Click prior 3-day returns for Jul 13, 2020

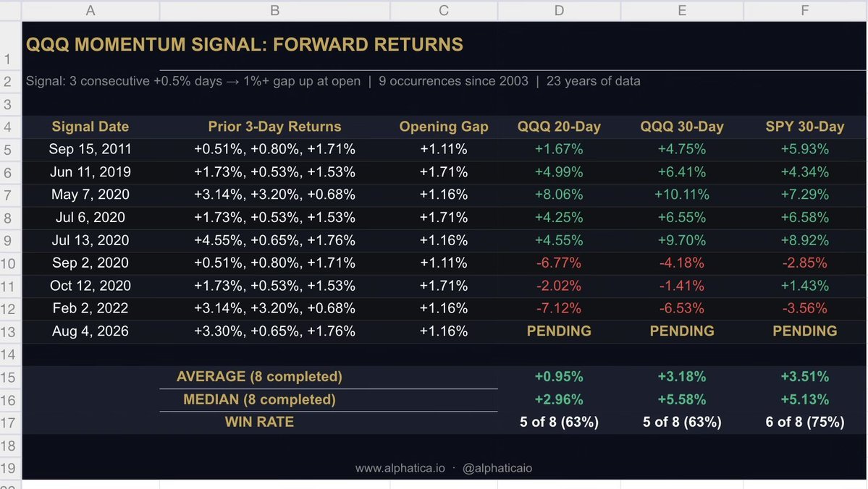point(274,241)
